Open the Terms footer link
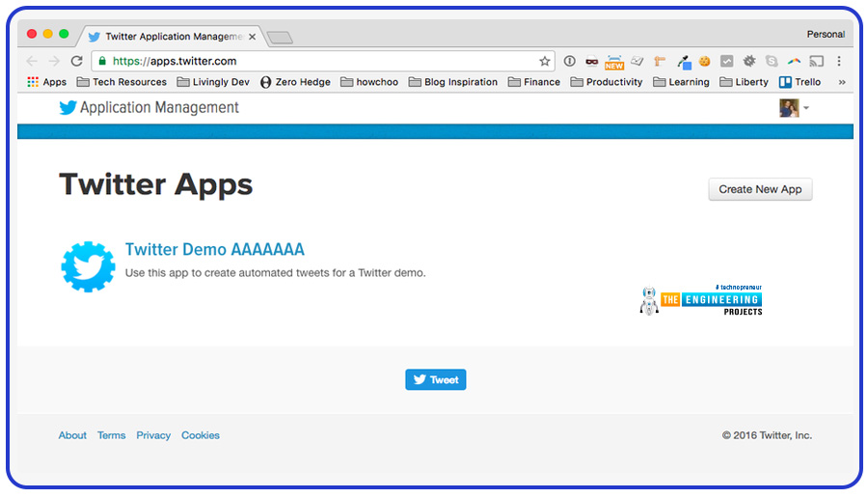The height and width of the screenshot is (498, 868). pyautogui.click(x=111, y=435)
